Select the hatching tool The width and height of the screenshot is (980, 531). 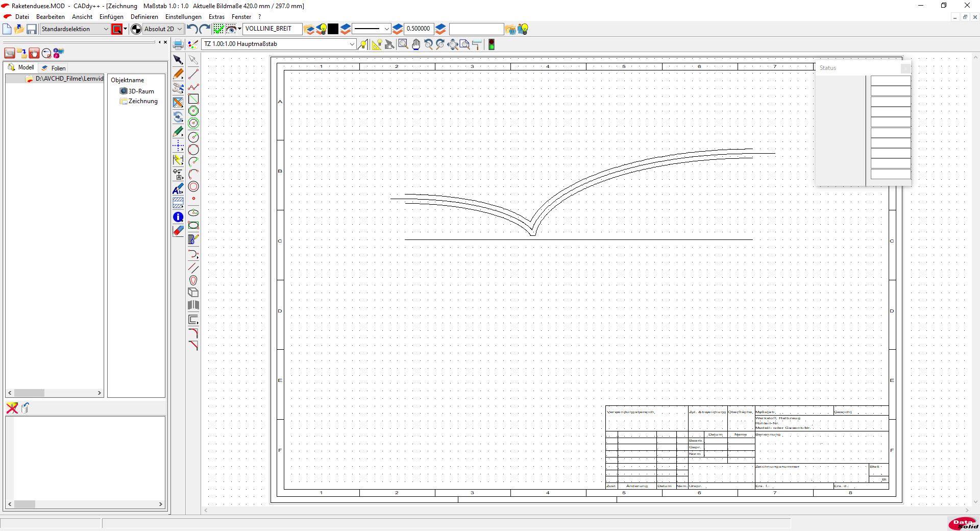click(178, 203)
